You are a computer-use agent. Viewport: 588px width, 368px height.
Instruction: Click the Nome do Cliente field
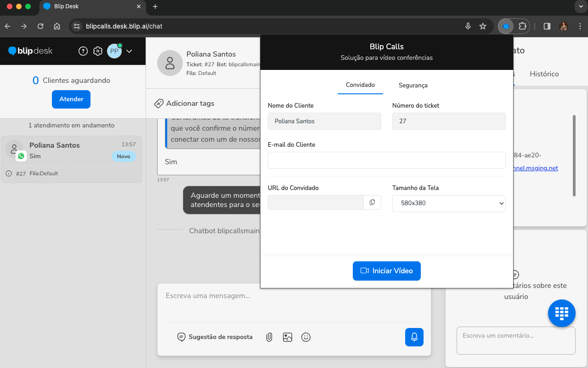point(324,121)
